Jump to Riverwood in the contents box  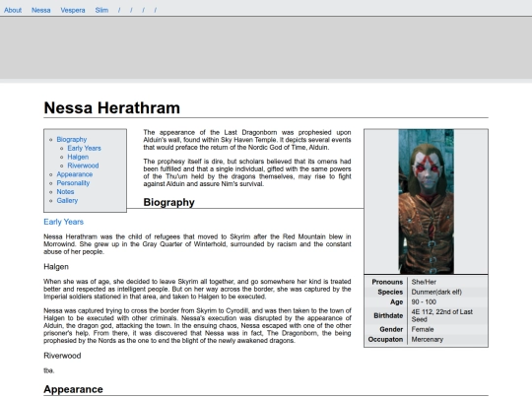pos(83,166)
